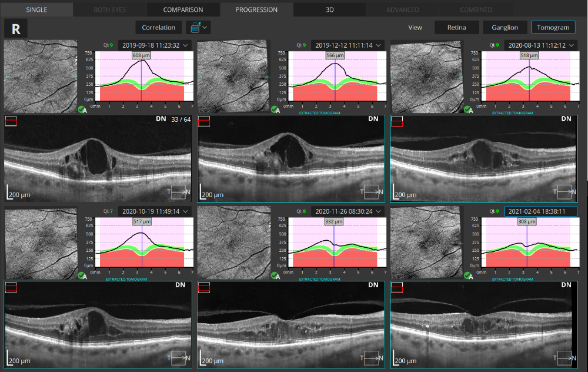Click green checkmark badge on 2019-09-18 fundus image
The height and width of the screenshot is (372, 588).
82,109
